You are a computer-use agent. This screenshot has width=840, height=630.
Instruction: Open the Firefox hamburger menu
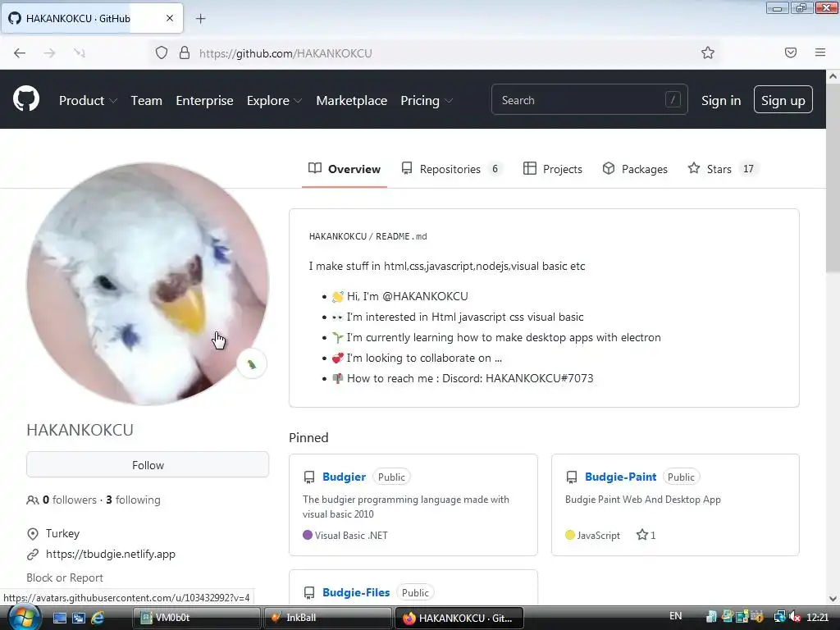point(819,52)
